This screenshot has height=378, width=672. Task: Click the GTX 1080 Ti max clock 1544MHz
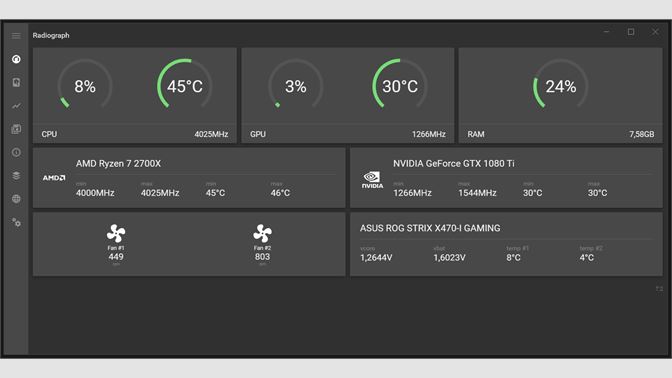pyautogui.click(x=477, y=193)
